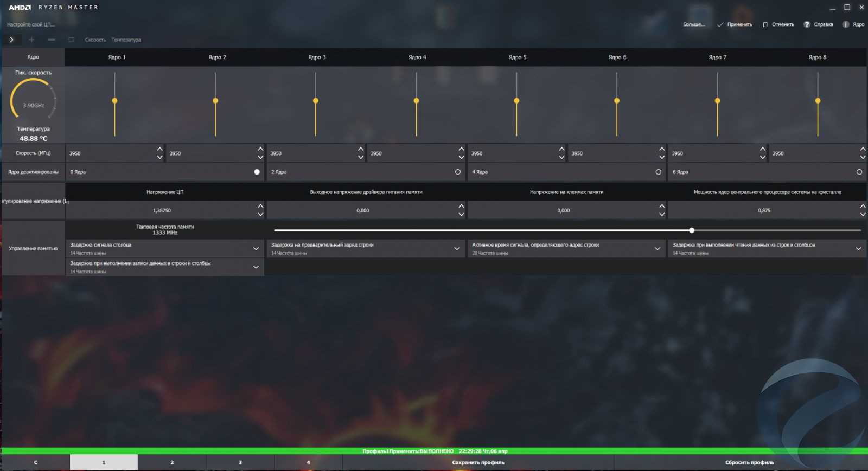Expand Активное время сигнала dropdown
The image size is (868, 471).
pos(657,249)
